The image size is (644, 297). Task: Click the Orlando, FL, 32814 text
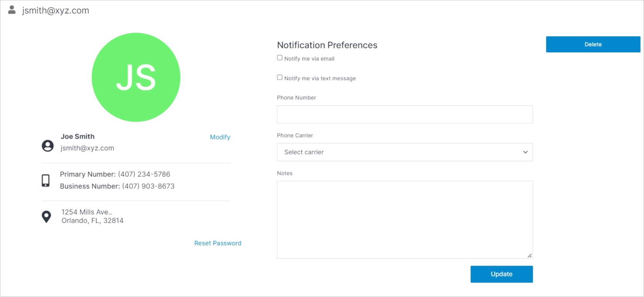(92, 221)
